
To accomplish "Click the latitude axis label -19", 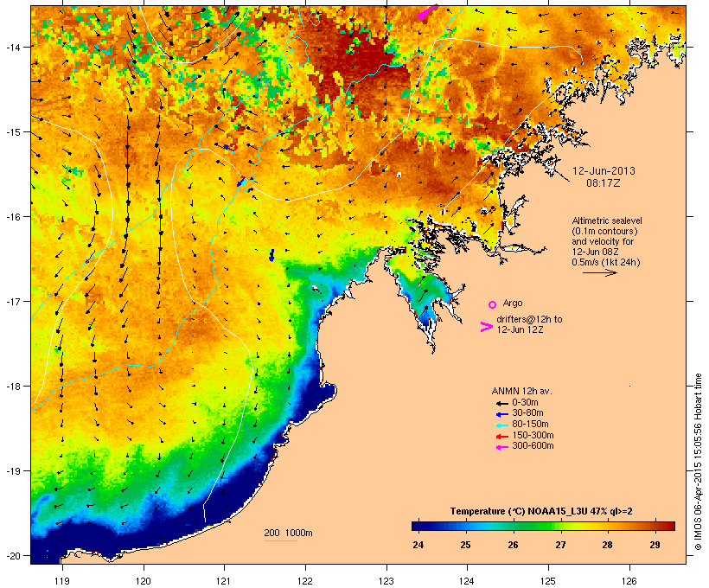I will click(13, 471).
